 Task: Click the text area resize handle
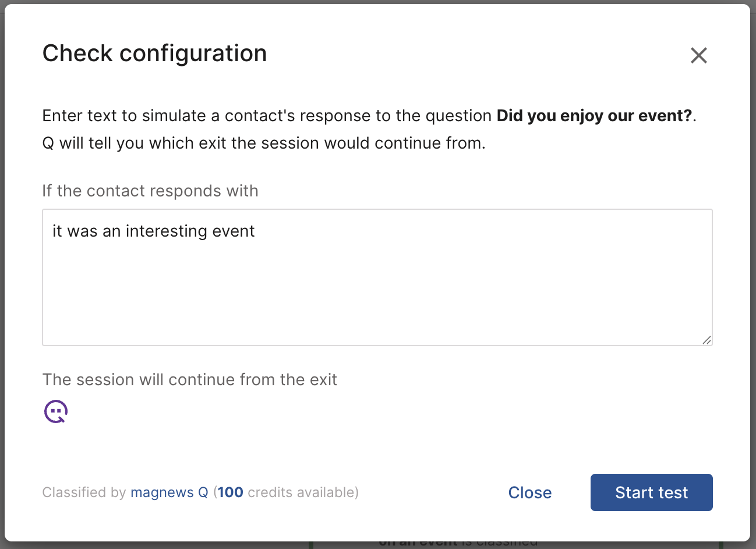[x=706, y=340]
